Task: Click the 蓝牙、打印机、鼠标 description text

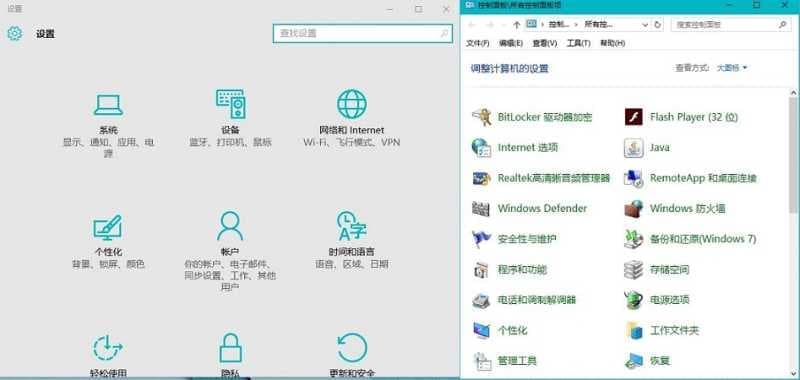Action: point(230,142)
